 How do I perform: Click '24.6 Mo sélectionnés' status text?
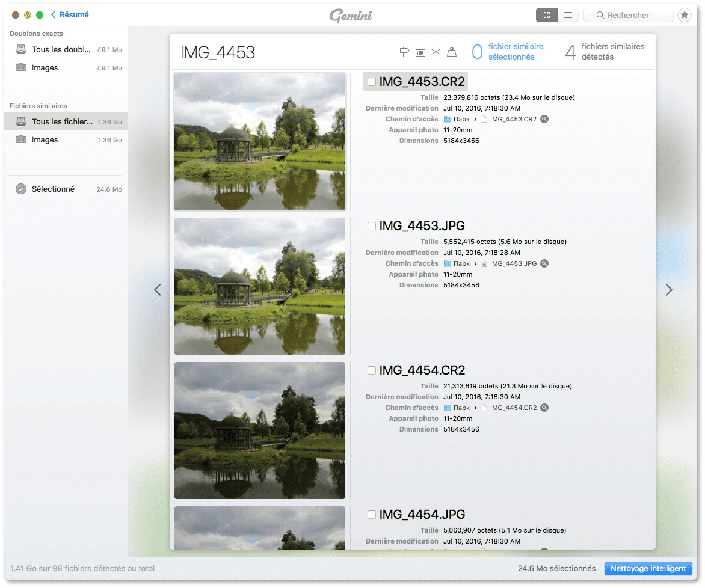tap(556, 568)
